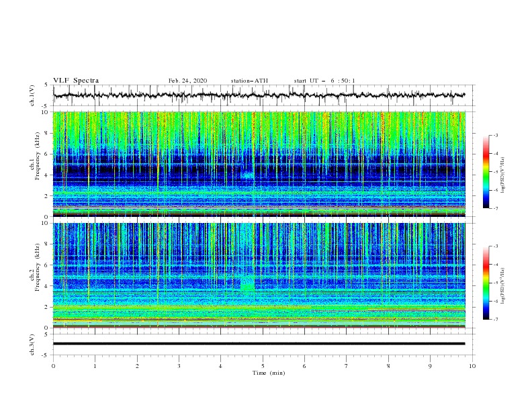The width and height of the screenshot is (532, 411).
Task: Click the "-3" tick on ch.1 colorbar
Action: (495, 135)
